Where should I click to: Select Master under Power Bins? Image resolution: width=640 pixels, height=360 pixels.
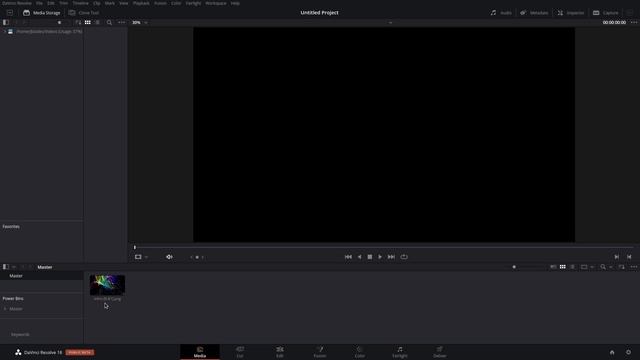click(x=16, y=309)
